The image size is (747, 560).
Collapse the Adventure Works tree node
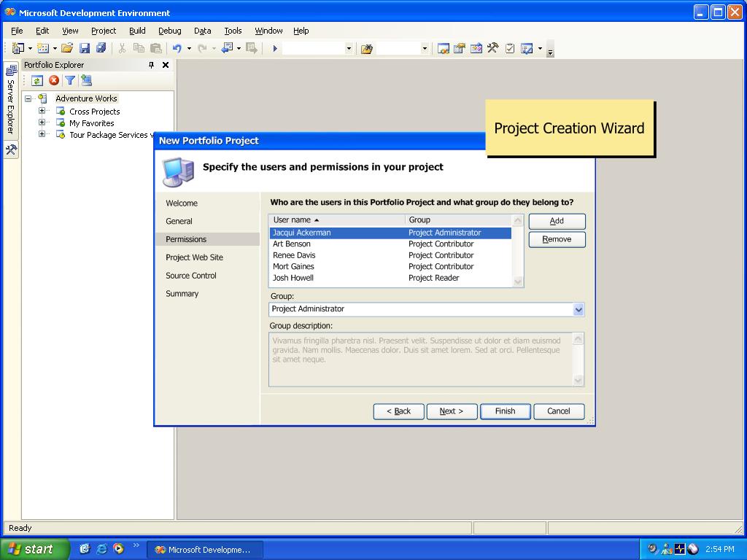click(x=28, y=98)
